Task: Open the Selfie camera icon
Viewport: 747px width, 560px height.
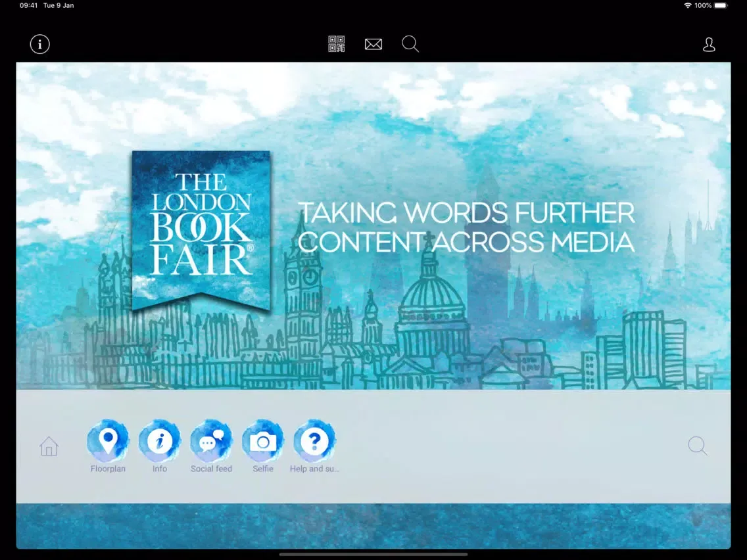Action: click(x=262, y=441)
